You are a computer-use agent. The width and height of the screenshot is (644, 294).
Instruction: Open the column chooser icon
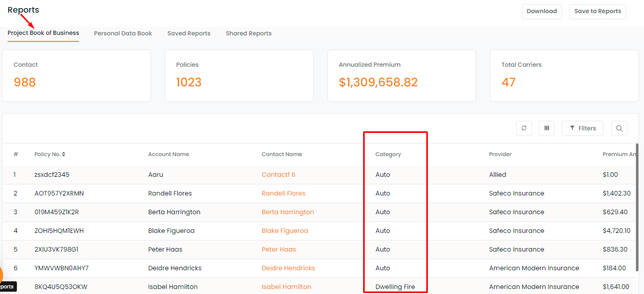point(547,128)
